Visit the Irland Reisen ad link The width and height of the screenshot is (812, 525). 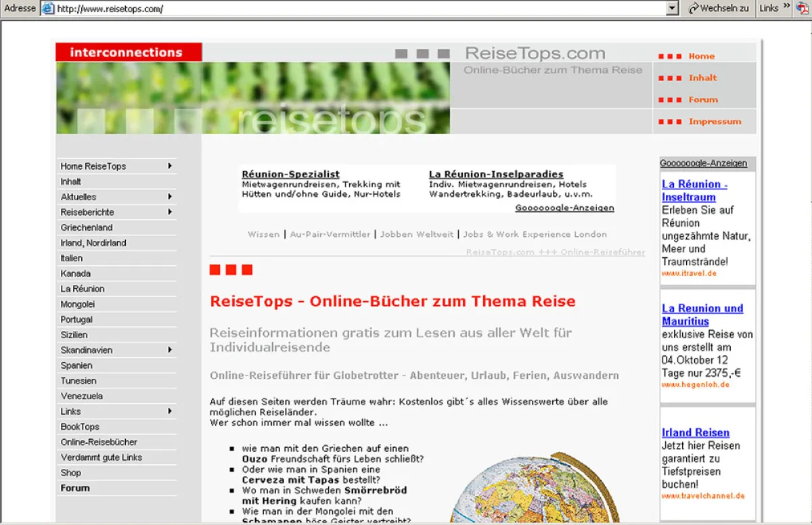[x=695, y=432]
